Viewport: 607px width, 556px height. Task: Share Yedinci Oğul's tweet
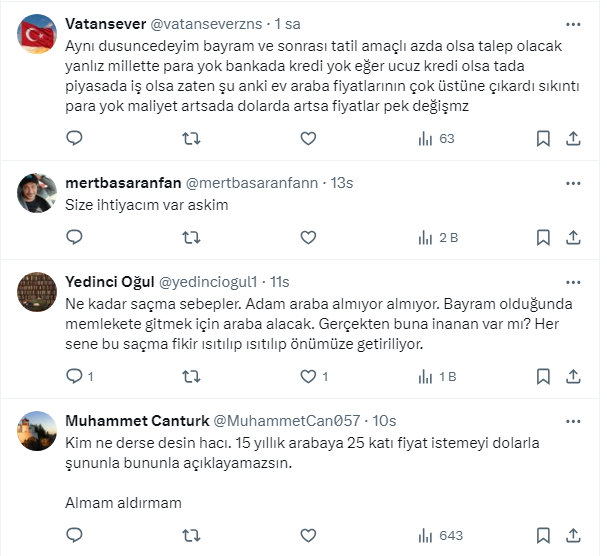574,376
